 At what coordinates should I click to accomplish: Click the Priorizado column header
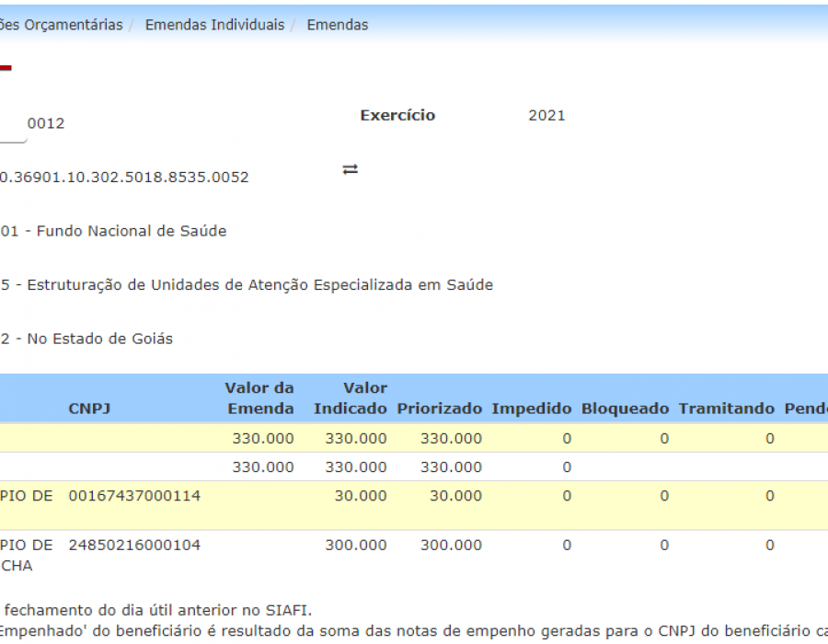point(440,408)
